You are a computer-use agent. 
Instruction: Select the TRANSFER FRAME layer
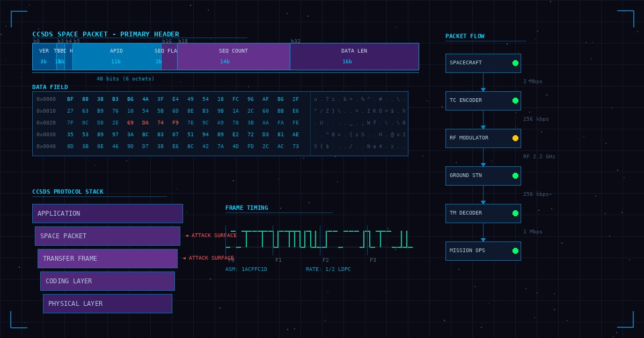click(x=107, y=259)
